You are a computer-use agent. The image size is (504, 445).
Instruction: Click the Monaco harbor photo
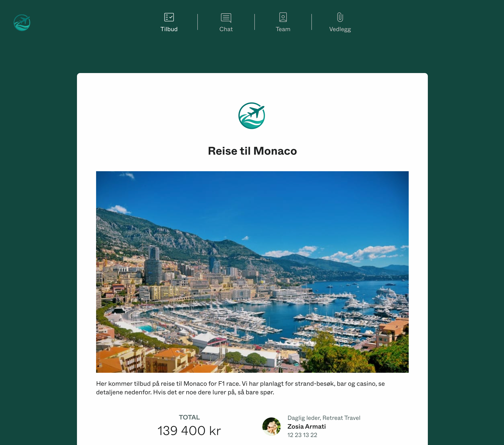[x=252, y=272]
